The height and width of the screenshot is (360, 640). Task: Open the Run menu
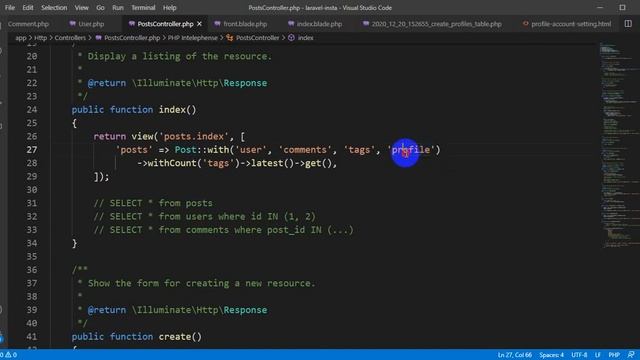pos(118,8)
